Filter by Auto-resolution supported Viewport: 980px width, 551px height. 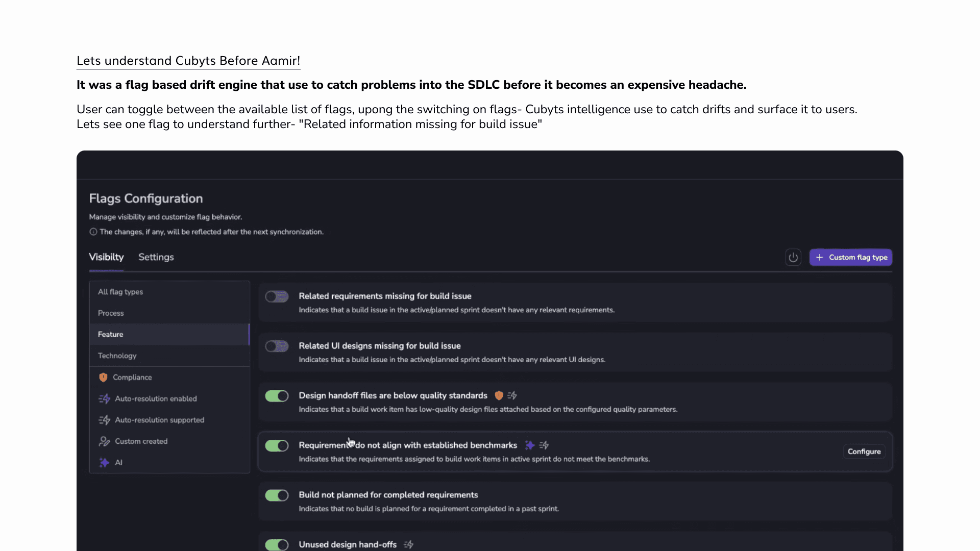169,420
